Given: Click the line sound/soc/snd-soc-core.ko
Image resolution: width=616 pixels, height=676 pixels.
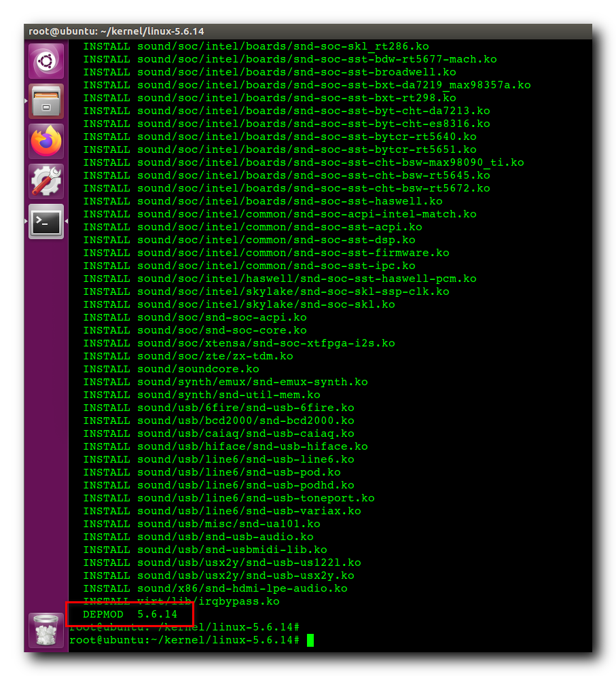Looking at the screenshot, I should point(195,331).
